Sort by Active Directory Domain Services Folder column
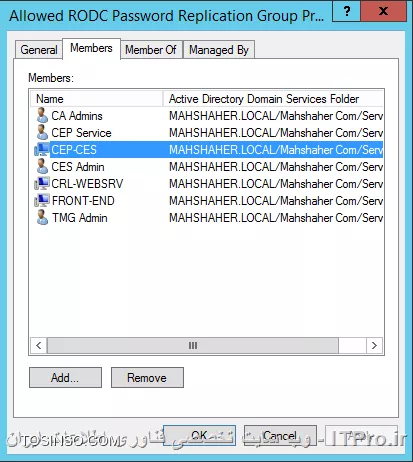This screenshot has height=462, width=413. pyautogui.click(x=273, y=99)
